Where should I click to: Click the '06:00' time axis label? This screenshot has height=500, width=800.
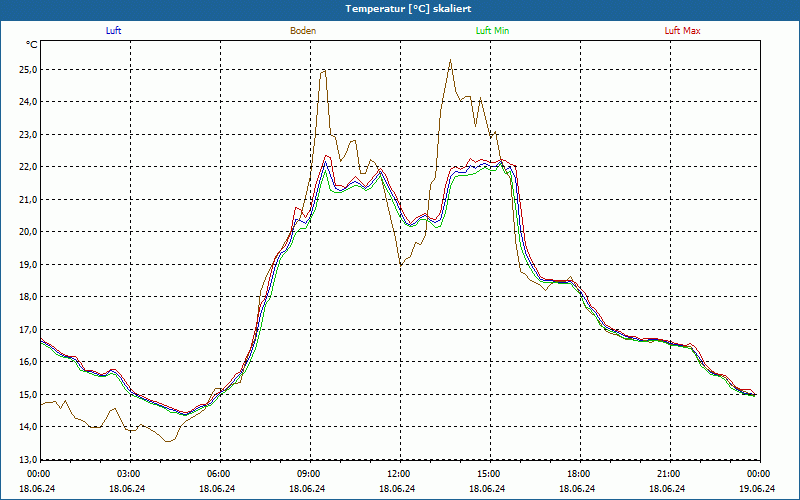pos(218,474)
